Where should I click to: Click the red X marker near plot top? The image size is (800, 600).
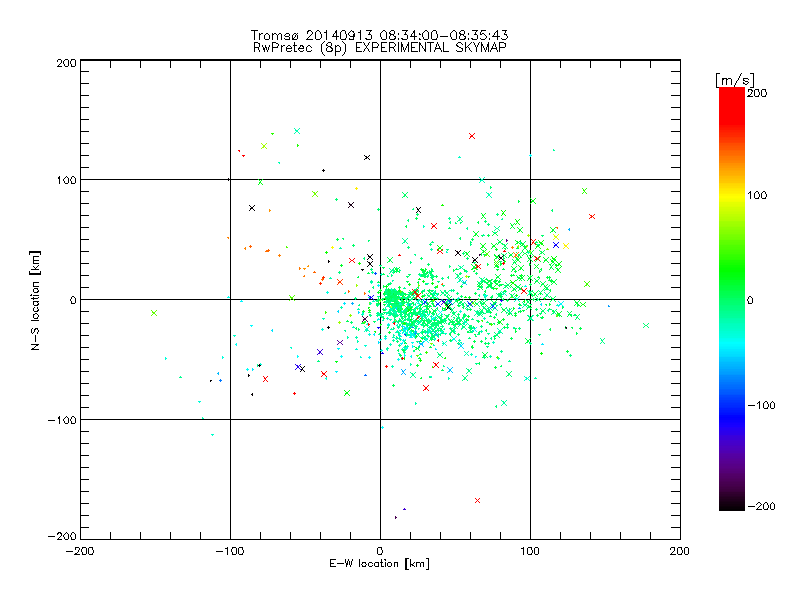pos(472,136)
